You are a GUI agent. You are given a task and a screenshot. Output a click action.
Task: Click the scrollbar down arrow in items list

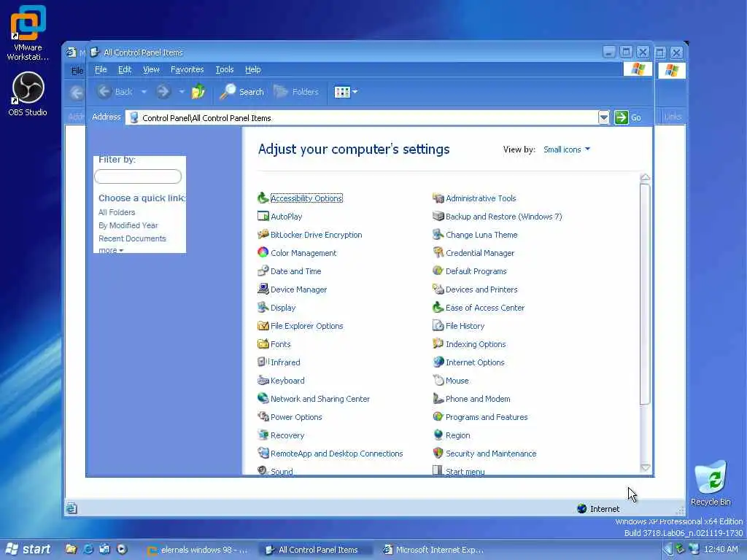[x=645, y=467]
